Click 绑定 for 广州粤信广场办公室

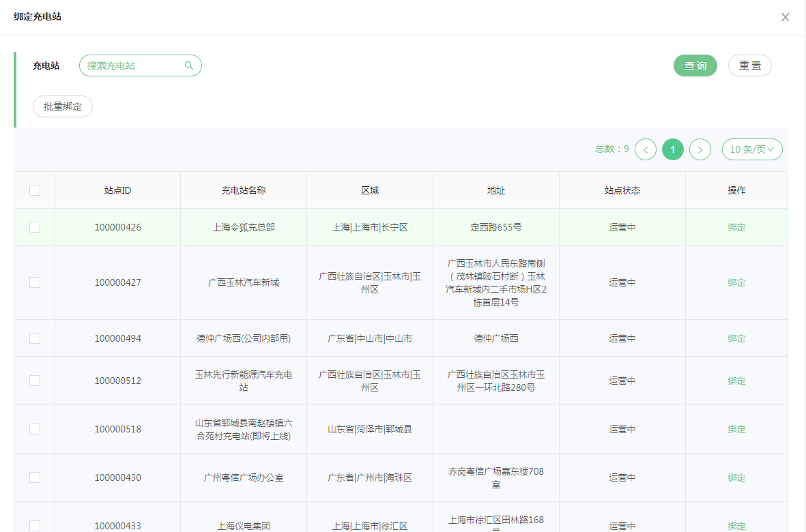(736, 478)
